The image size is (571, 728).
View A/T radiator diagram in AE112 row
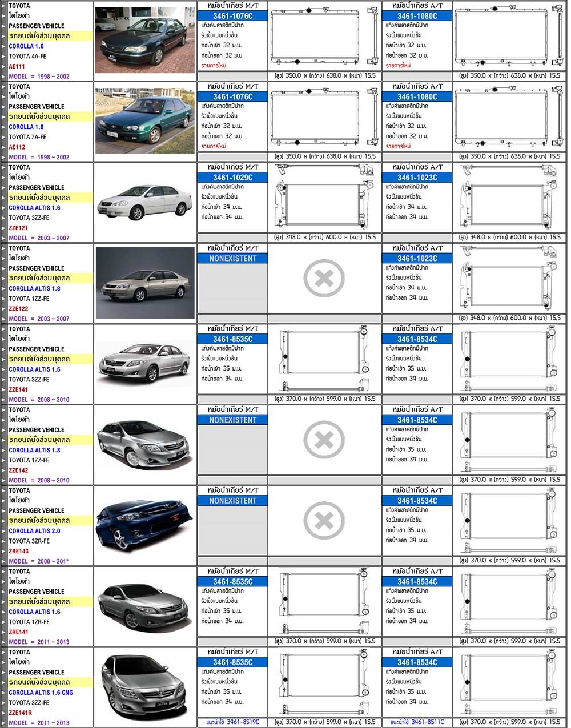point(509,118)
